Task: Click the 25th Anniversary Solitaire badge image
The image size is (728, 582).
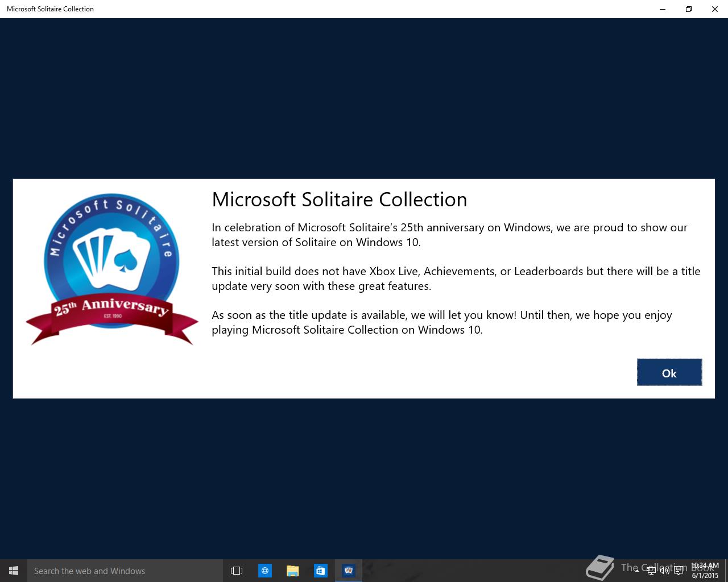Action: 112,268
